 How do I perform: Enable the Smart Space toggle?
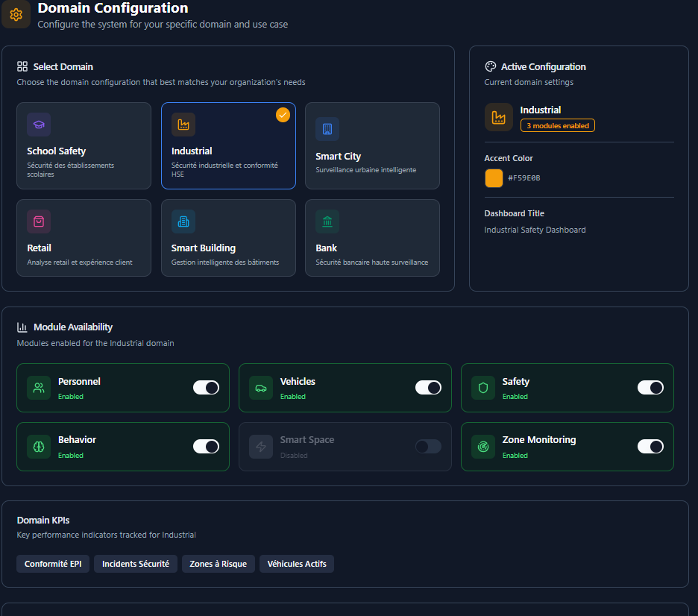(428, 447)
